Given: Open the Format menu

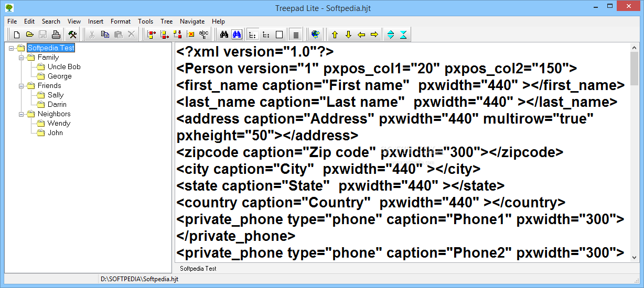Looking at the screenshot, I should pyautogui.click(x=121, y=21).
